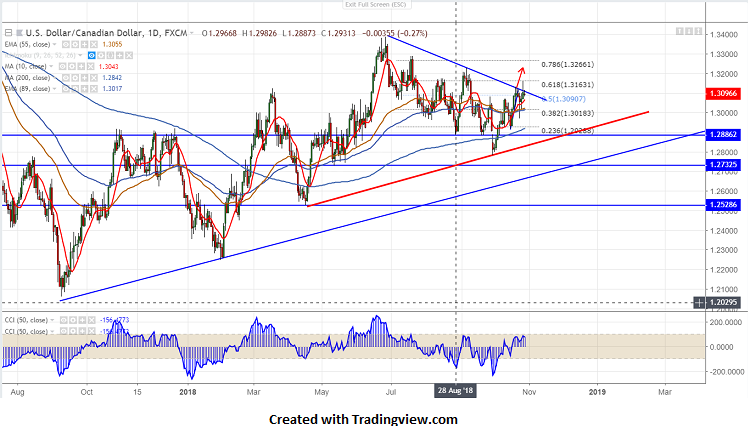This screenshot has height=426, width=748.
Task: Click plus icon on EMA (55, close)
Action: click(x=84, y=44)
